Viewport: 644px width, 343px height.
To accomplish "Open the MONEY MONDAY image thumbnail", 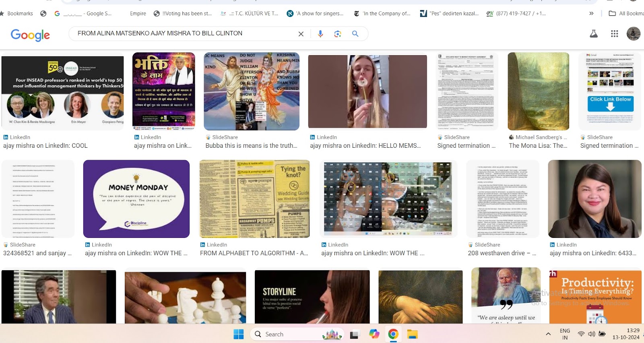I will pos(136,199).
